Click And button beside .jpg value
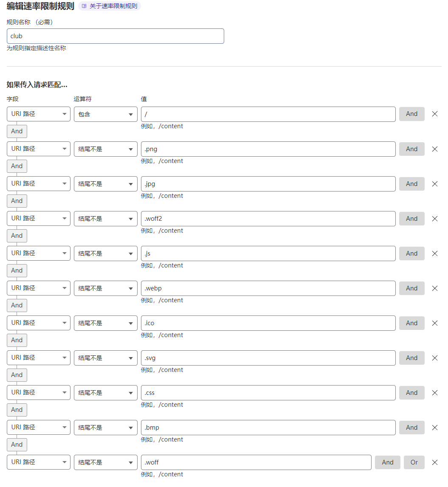 pos(411,184)
